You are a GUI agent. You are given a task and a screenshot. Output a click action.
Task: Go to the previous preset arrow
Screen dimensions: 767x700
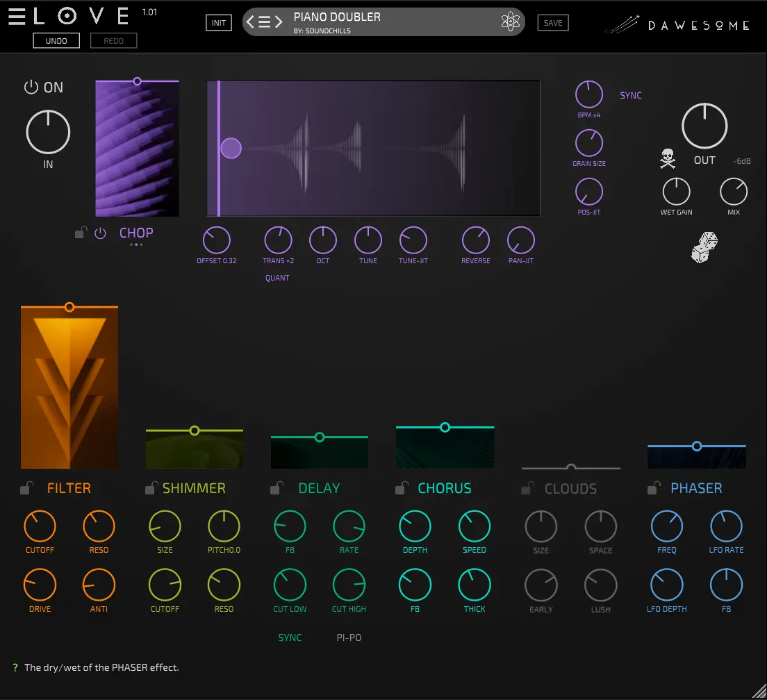click(x=251, y=22)
